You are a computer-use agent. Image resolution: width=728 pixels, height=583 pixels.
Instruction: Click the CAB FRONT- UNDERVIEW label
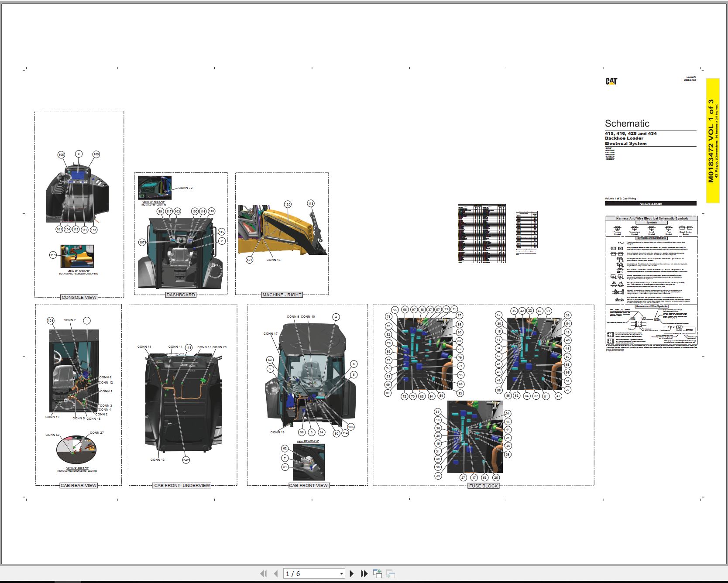coord(182,485)
